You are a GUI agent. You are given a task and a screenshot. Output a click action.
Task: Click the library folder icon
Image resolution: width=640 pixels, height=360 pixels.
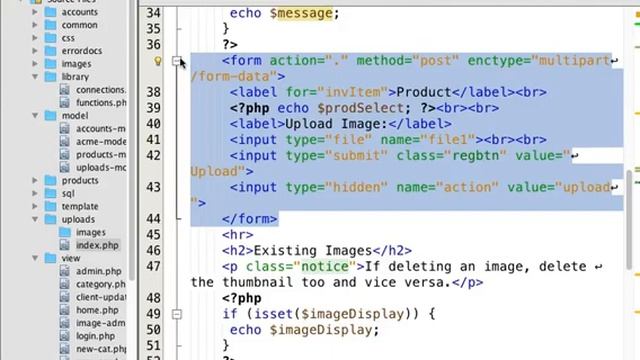click(51, 77)
